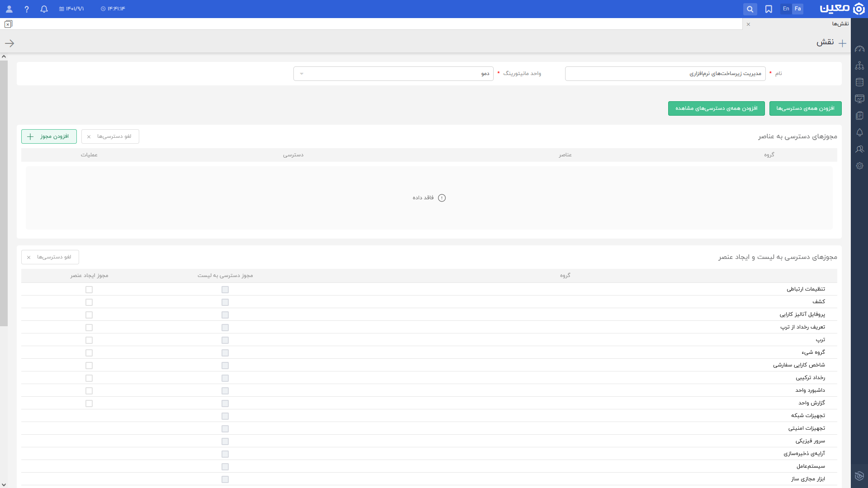Click افزودن مجوز button
This screenshot has height=488, width=868.
coord(49,136)
